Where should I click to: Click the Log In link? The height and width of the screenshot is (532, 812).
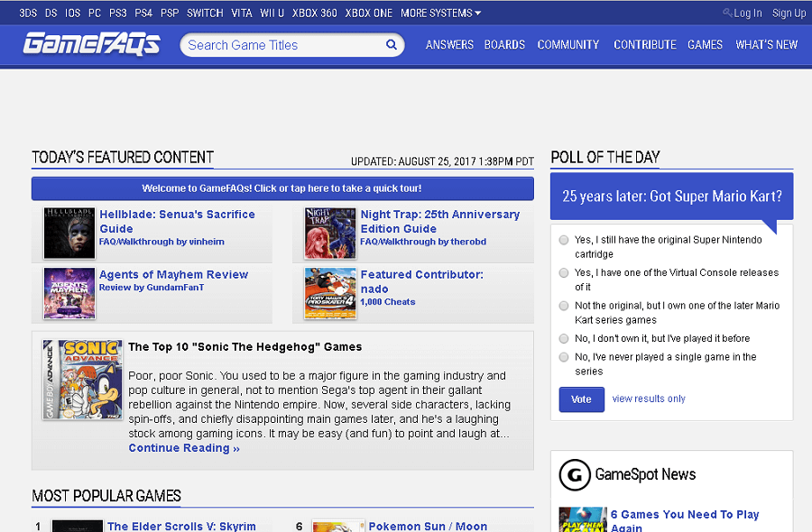click(748, 14)
